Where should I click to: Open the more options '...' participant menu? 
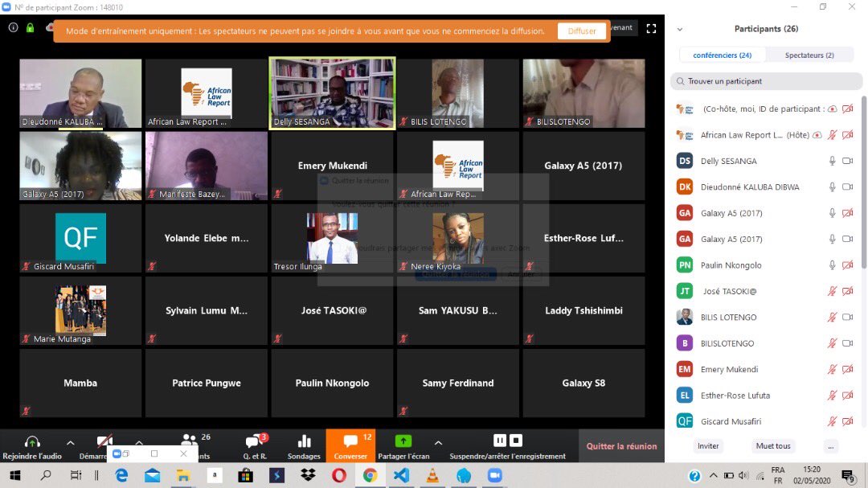click(830, 446)
